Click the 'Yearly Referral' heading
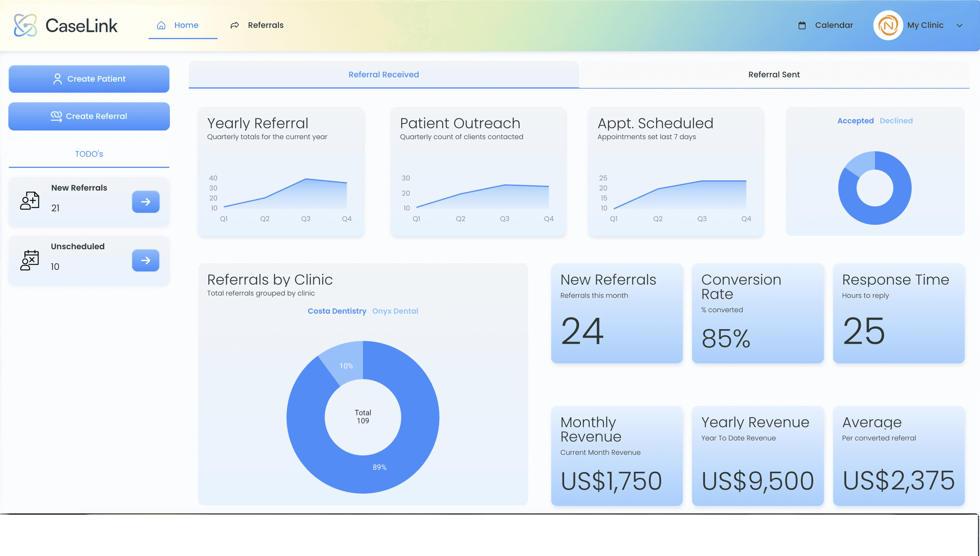 point(258,123)
